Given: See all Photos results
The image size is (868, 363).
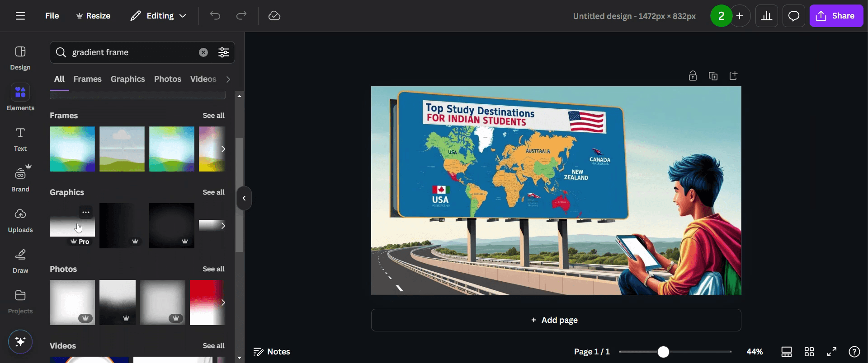Looking at the screenshot, I should [213, 269].
